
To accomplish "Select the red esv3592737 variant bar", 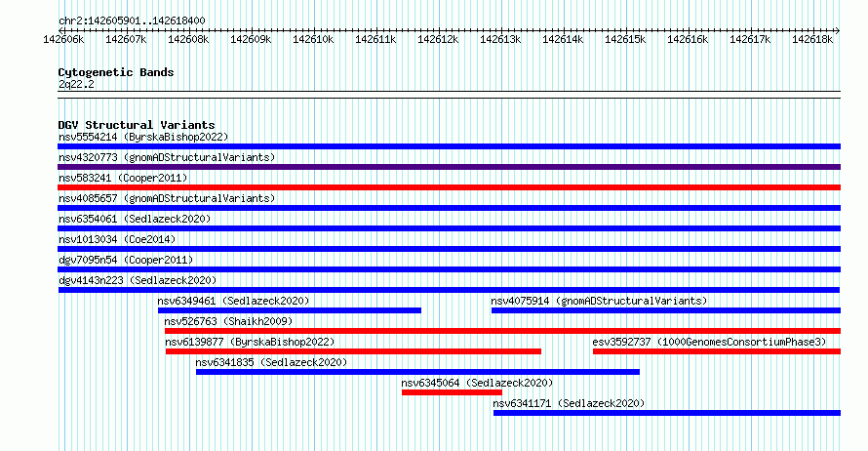I will click(x=716, y=351).
